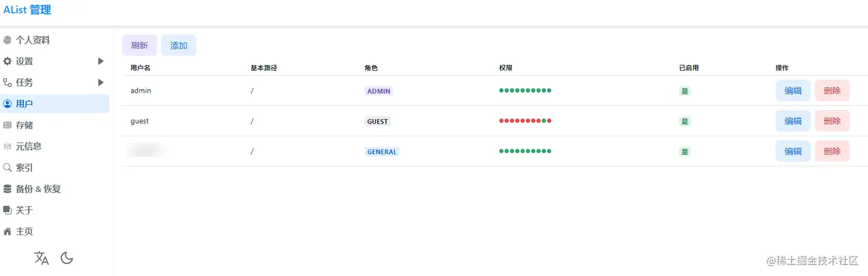Click the gear icon beside 设置

(7, 62)
